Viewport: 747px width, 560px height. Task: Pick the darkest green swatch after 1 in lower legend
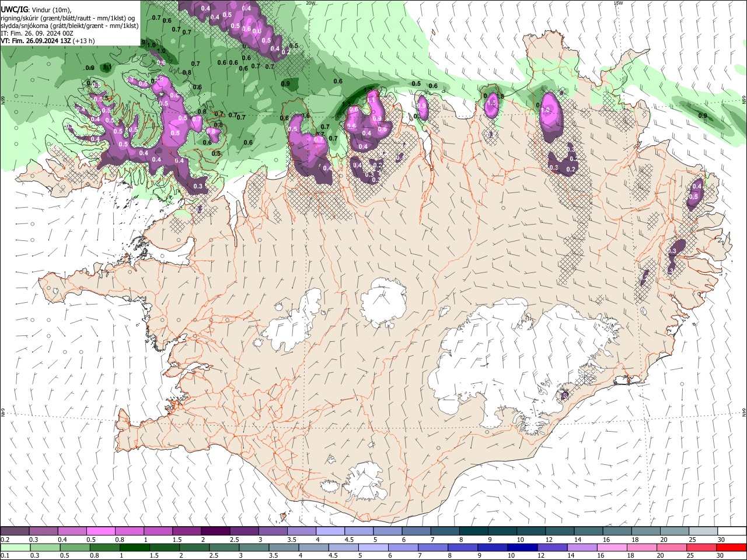[134, 547]
